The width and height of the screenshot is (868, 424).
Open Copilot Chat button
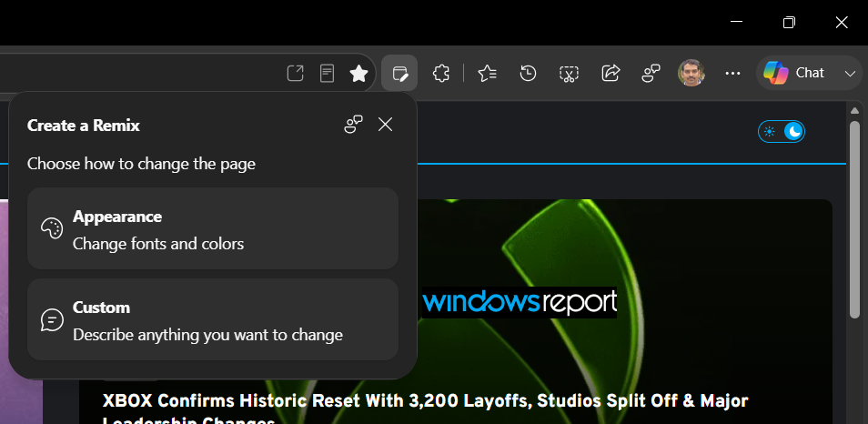tap(794, 73)
